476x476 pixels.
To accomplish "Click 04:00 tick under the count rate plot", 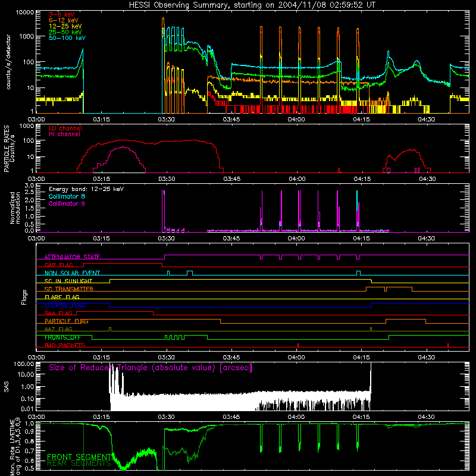I will click(x=296, y=120).
